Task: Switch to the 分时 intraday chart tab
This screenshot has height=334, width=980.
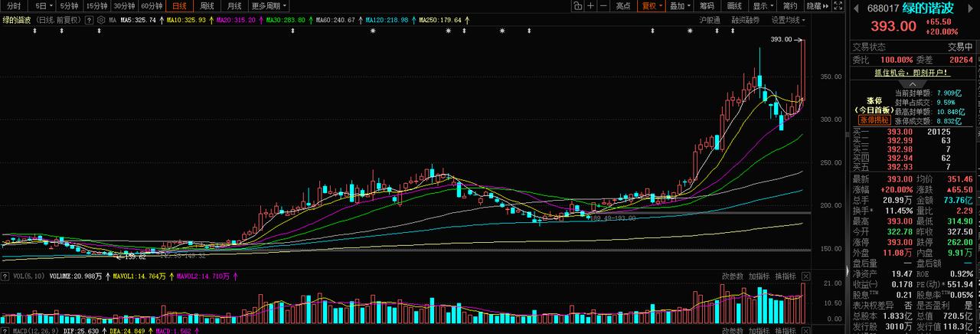Action: pyautogui.click(x=14, y=5)
